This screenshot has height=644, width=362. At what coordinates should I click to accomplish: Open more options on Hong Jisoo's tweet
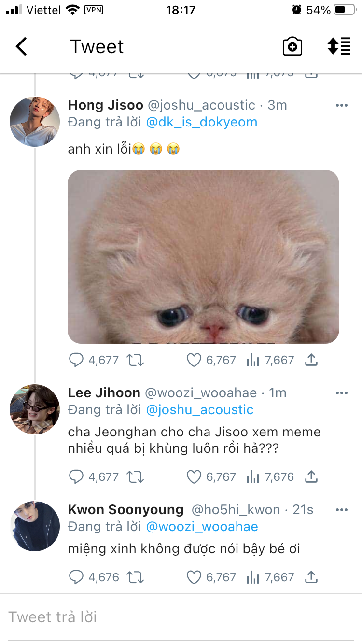pos(341,105)
